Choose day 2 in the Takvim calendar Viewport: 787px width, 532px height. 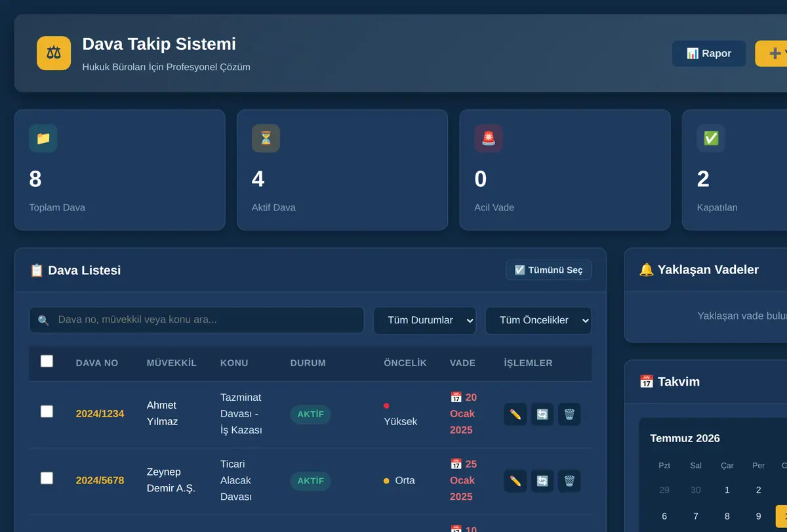click(759, 490)
